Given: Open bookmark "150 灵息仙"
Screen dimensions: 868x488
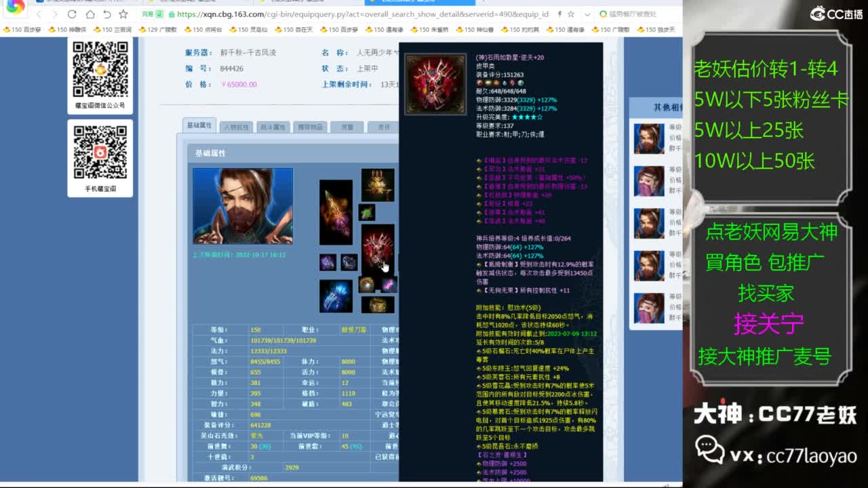Looking at the screenshot, I should point(248,30).
